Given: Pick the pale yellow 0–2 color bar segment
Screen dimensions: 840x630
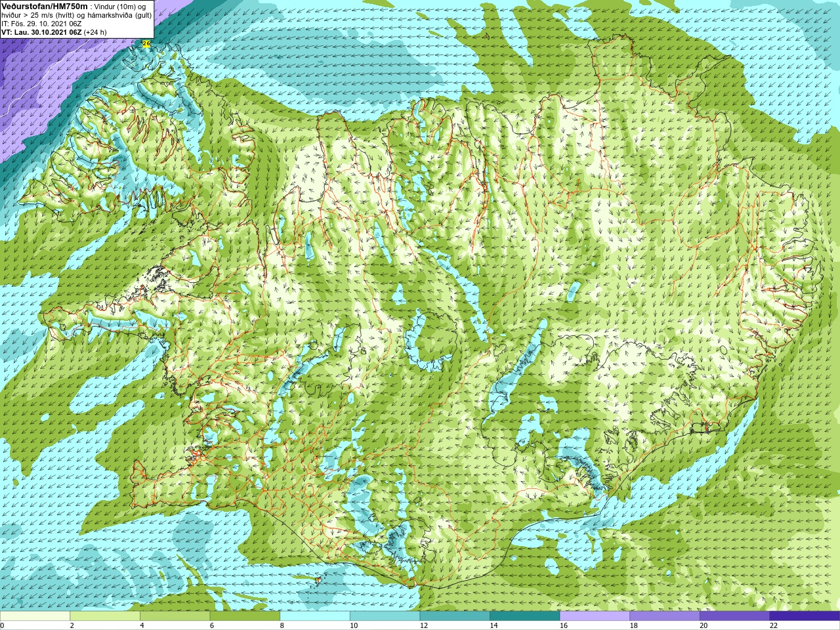Looking at the screenshot, I should (35, 616).
